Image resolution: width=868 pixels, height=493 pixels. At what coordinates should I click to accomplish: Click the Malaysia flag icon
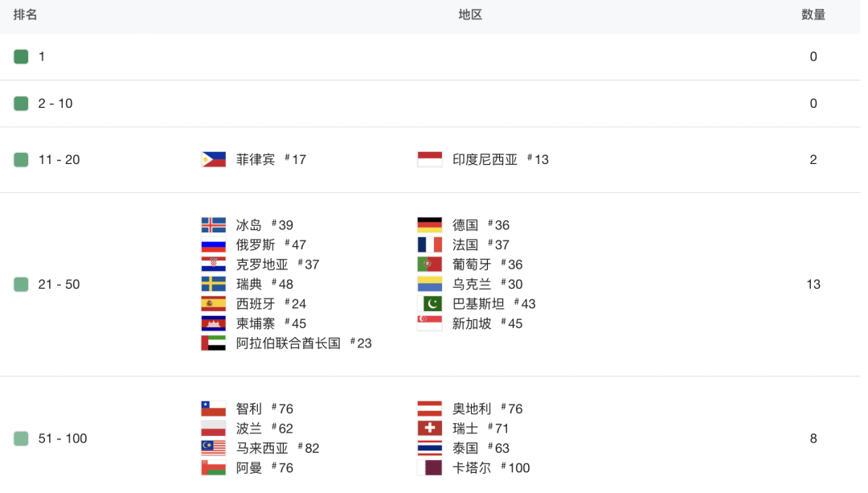tap(213, 448)
